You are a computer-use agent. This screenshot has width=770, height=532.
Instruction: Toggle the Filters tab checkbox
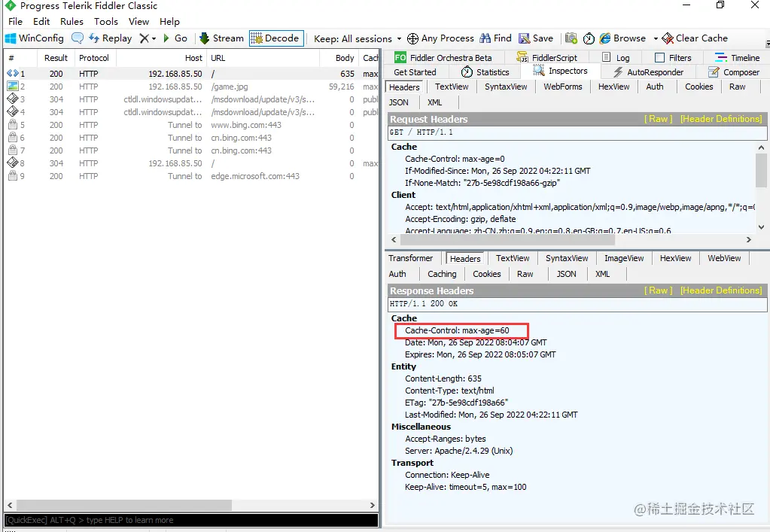coord(659,57)
